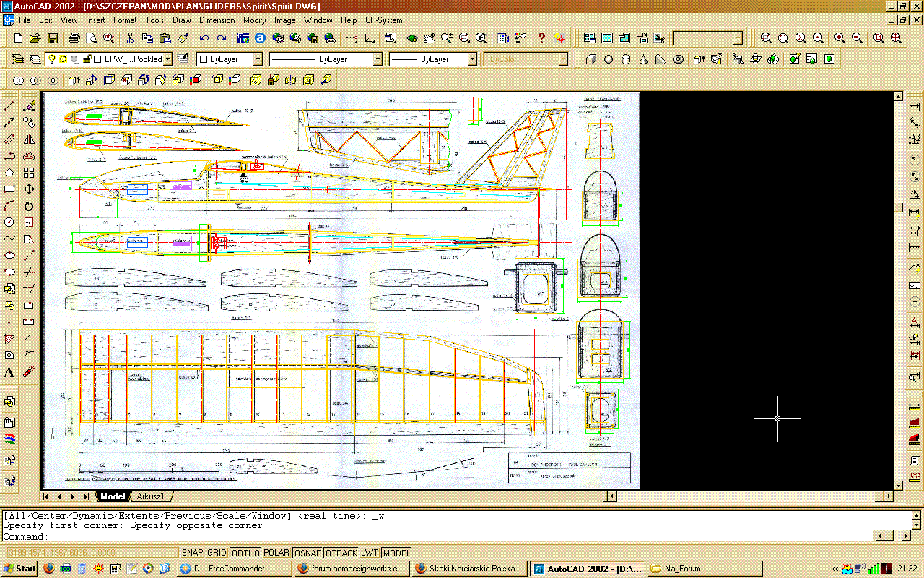Click the Print icon in toolbar
This screenshot has width=924, height=578.
[x=74, y=38]
